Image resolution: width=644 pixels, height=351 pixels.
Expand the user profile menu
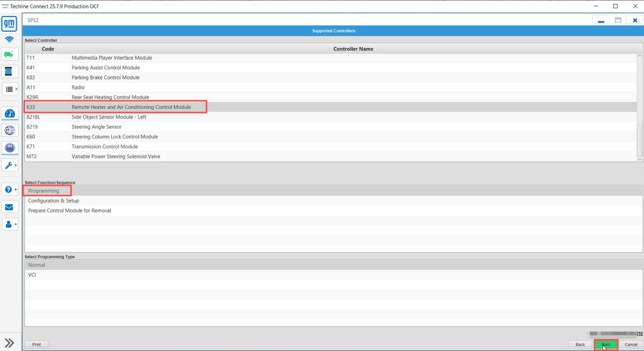pyautogui.click(x=10, y=224)
